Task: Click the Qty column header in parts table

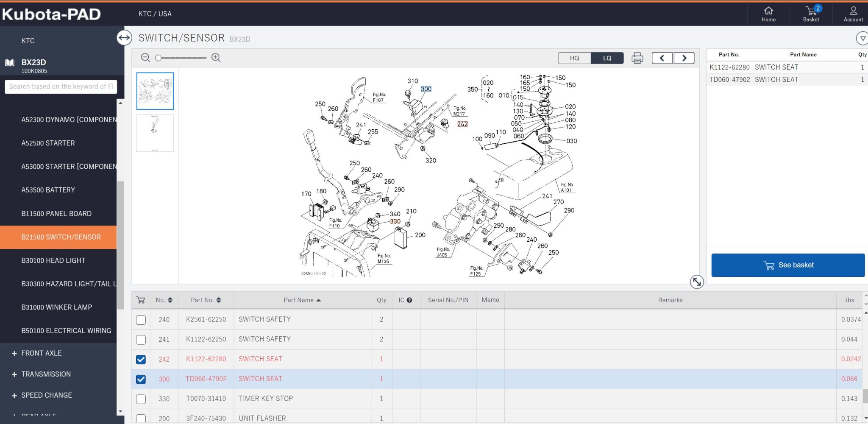Action: click(x=381, y=300)
